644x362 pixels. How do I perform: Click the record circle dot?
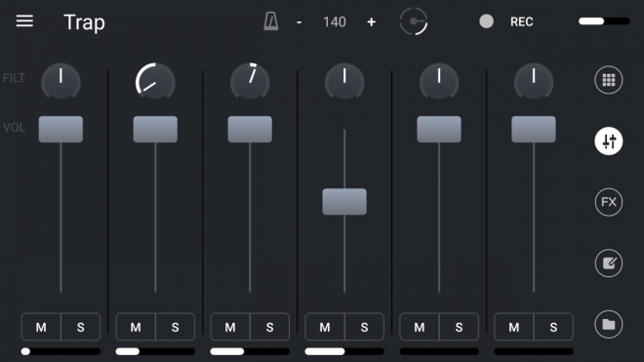[486, 21]
